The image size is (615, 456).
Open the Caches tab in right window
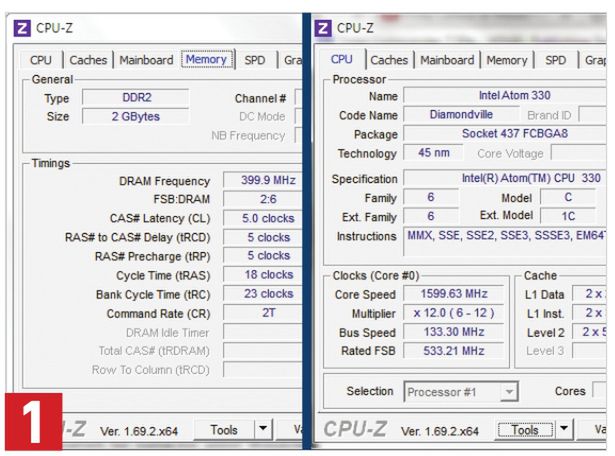[x=389, y=60]
